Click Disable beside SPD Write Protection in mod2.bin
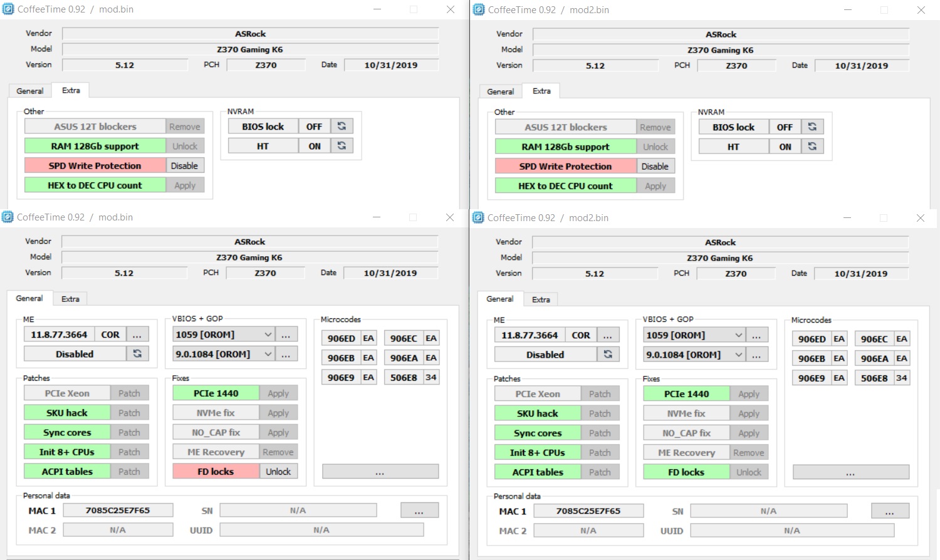 pyautogui.click(x=655, y=166)
